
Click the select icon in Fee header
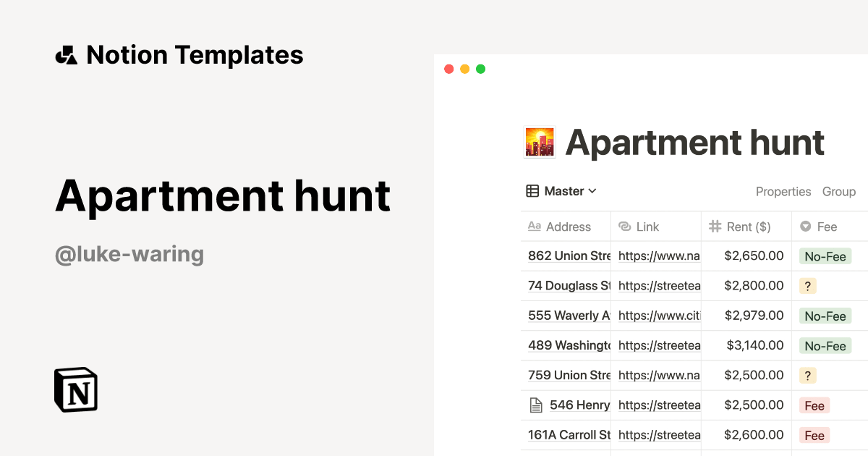point(806,227)
